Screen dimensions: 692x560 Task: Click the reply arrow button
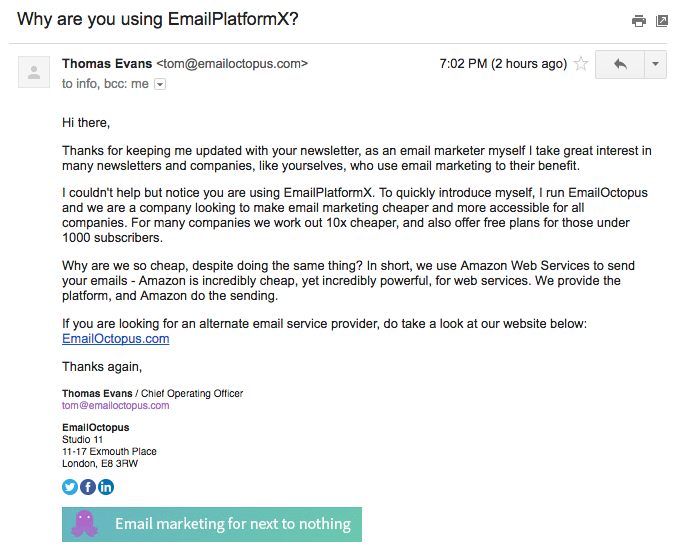pos(620,64)
